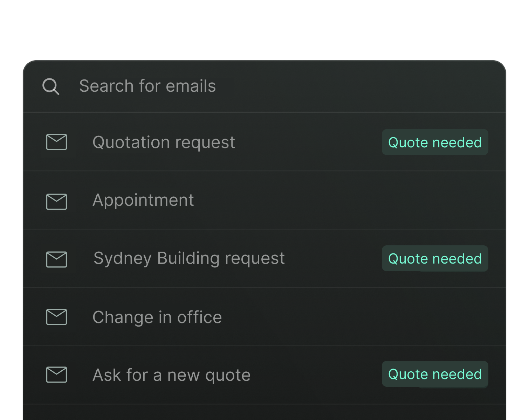
Task: Select the envelope icon for Ask for a new quote
Action: pos(57,374)
